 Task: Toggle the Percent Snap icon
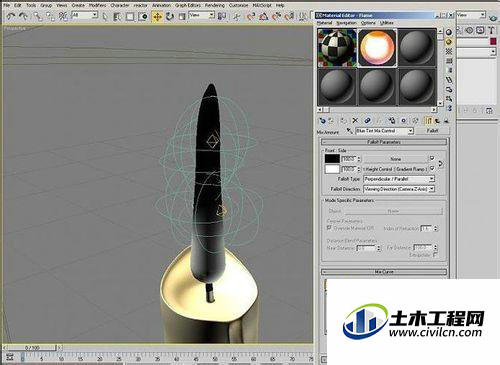click(x=276, y=16)
